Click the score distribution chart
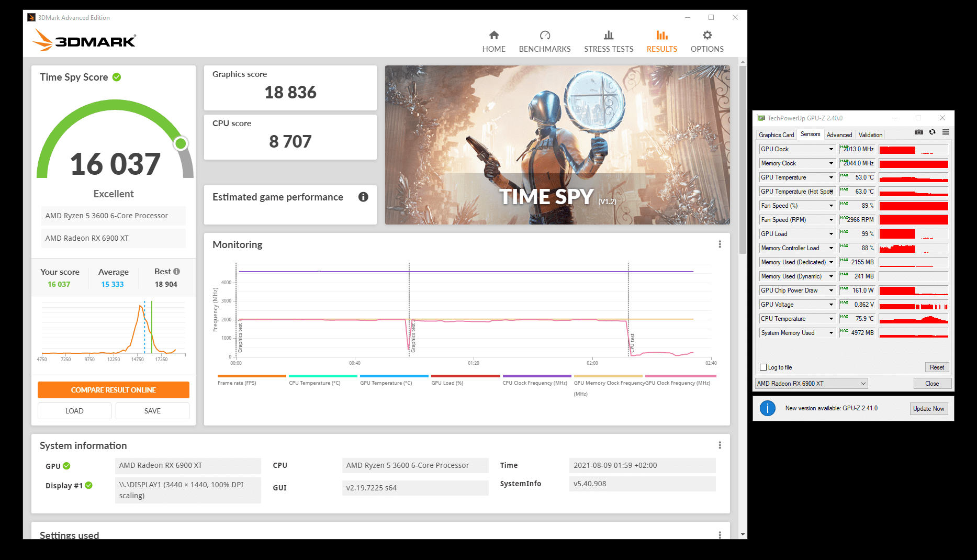 click(x=113, y=330)
